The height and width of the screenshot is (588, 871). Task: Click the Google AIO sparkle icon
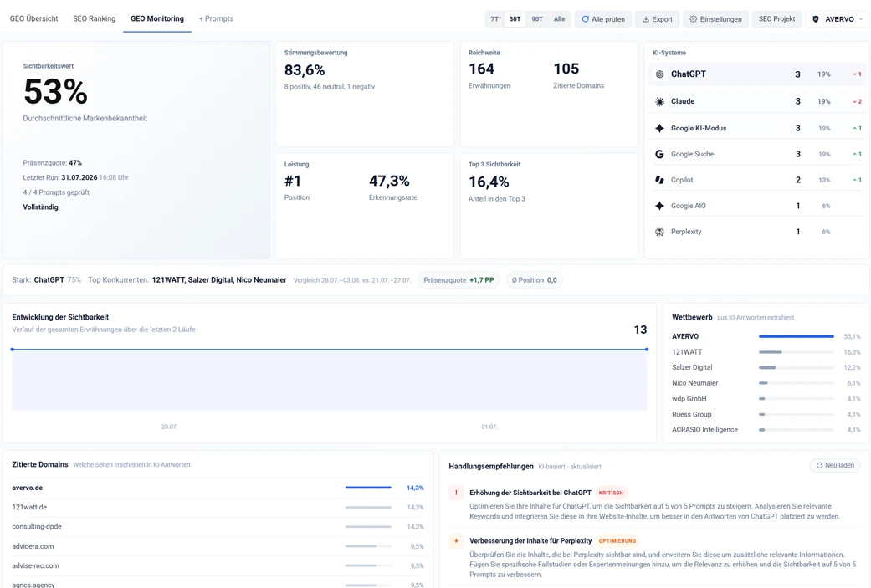(x=659, y=206)
